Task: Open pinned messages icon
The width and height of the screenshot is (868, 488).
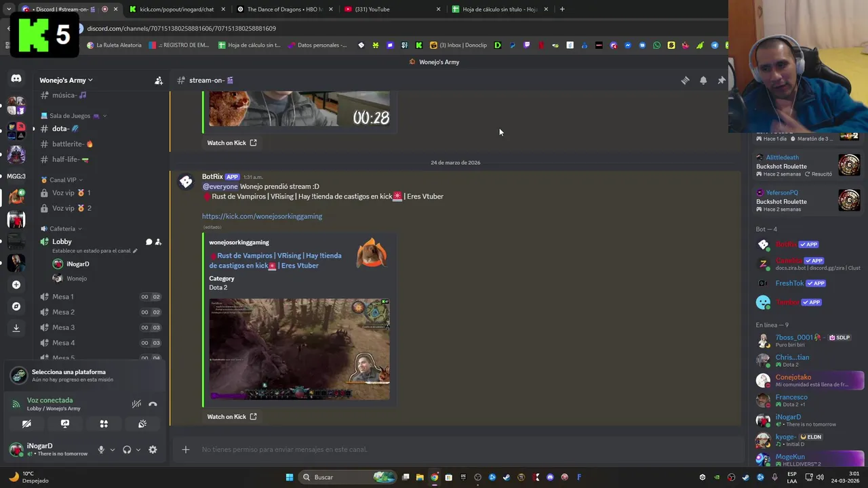Action: (x=722, y=81)
